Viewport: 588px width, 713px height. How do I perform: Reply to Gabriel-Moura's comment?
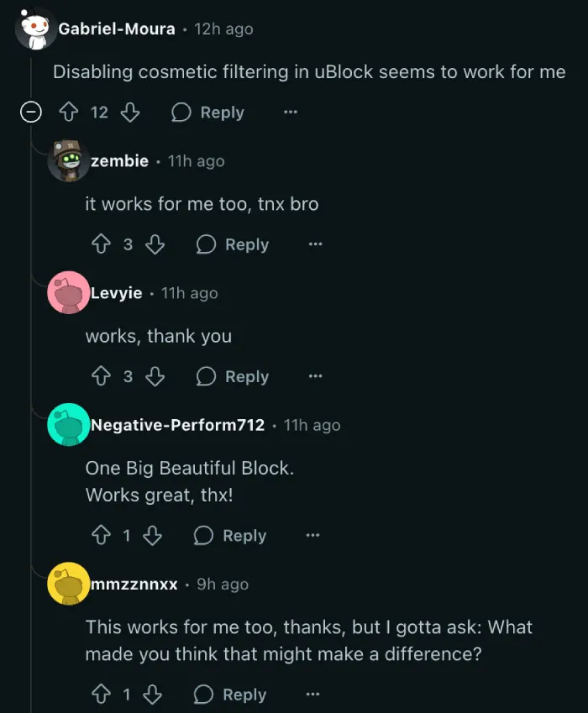point(208,113)
